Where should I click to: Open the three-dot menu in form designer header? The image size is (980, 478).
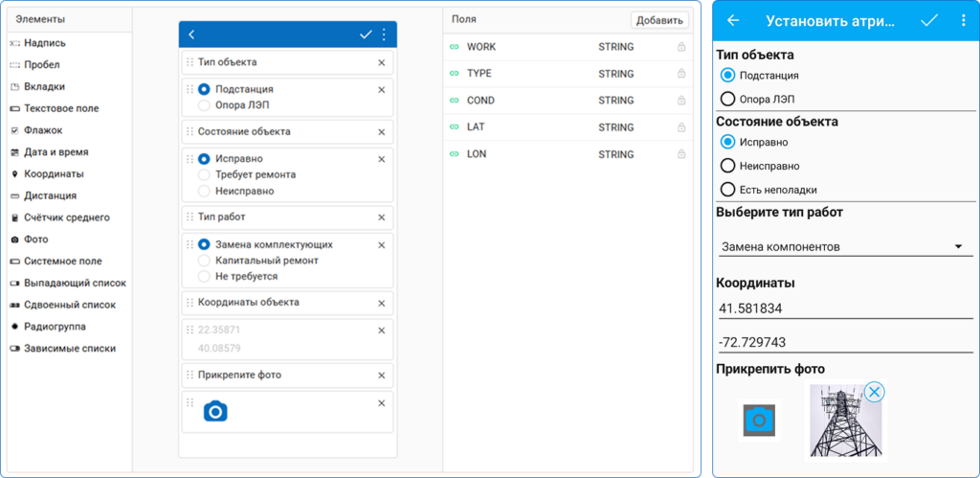(x=384, y=34)
